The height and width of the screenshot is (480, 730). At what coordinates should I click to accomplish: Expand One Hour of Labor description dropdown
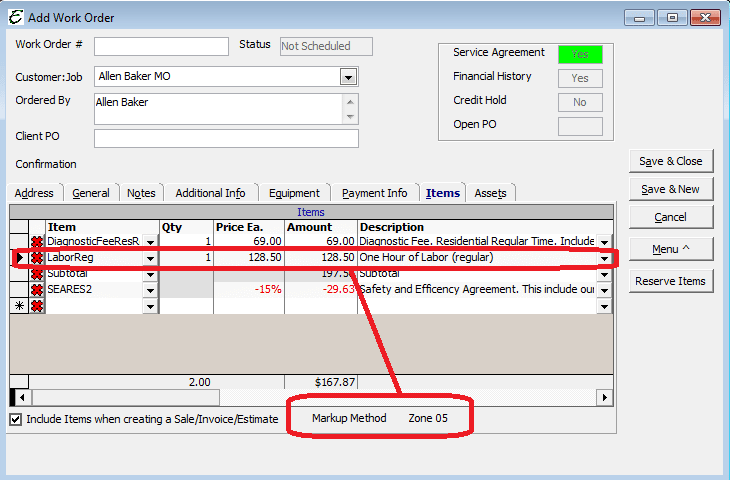604,258
